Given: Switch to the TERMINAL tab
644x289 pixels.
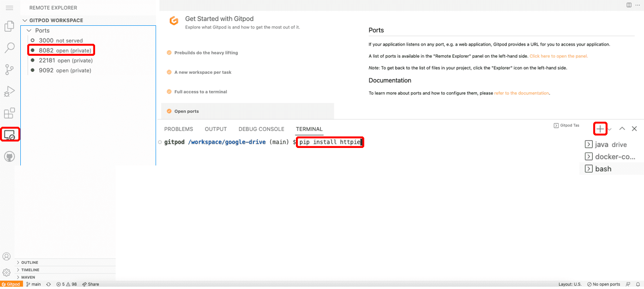Looking at the screenshot, I should pos(309,129).
